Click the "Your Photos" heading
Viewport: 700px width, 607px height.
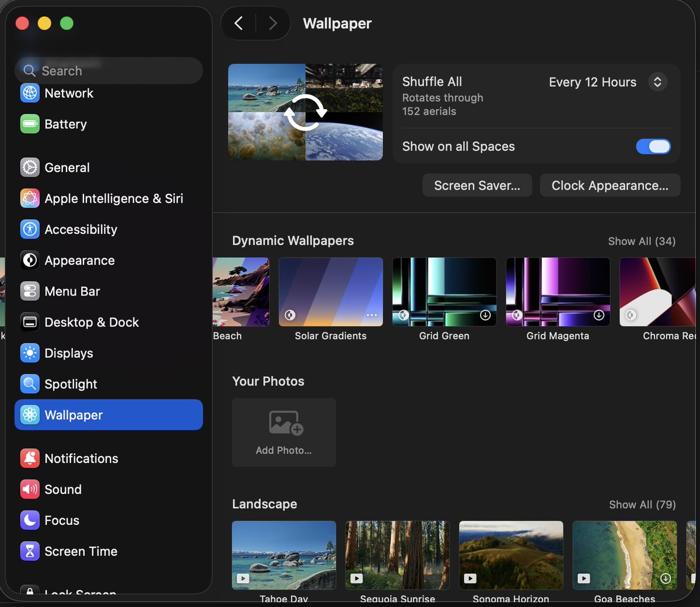point(268,381)
